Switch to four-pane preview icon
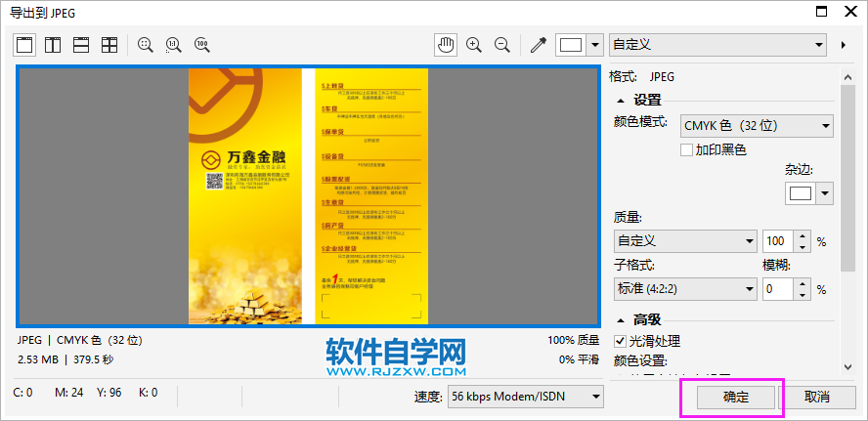The image size is (868, 421). pyautogui.click(x=109, y=45)
